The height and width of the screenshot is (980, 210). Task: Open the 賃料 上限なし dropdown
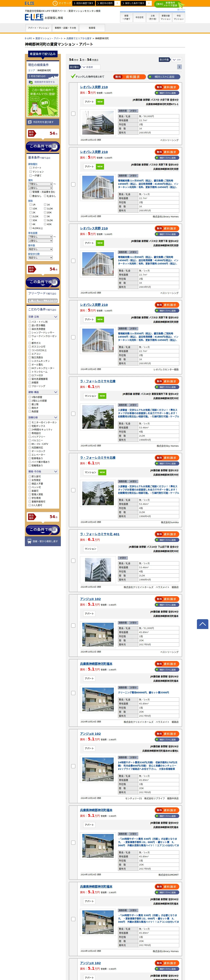click(40, 188)
